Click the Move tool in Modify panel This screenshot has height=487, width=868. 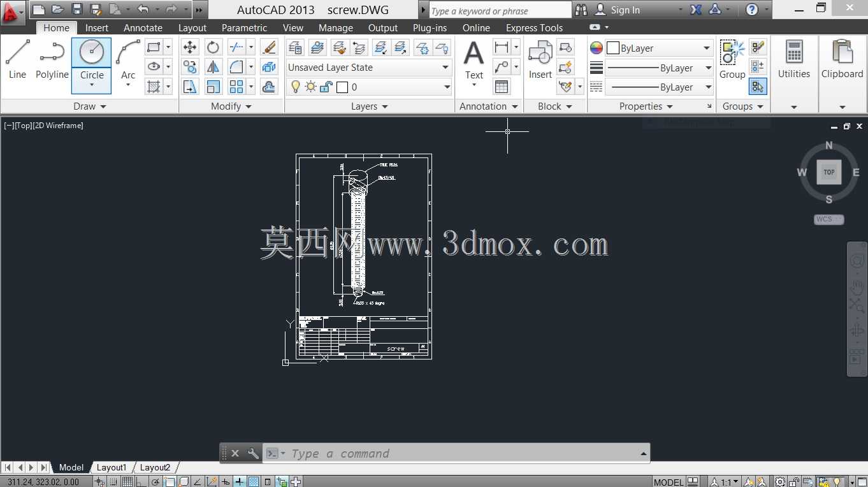click(x=190, y=47)
